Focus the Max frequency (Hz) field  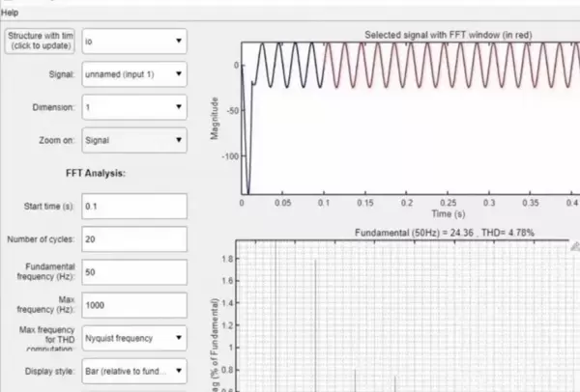click(133, 305)
